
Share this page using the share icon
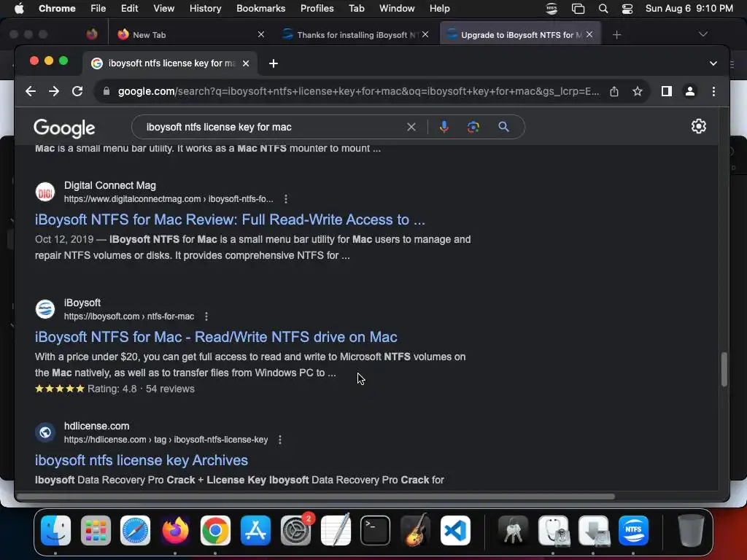[614, 91]
